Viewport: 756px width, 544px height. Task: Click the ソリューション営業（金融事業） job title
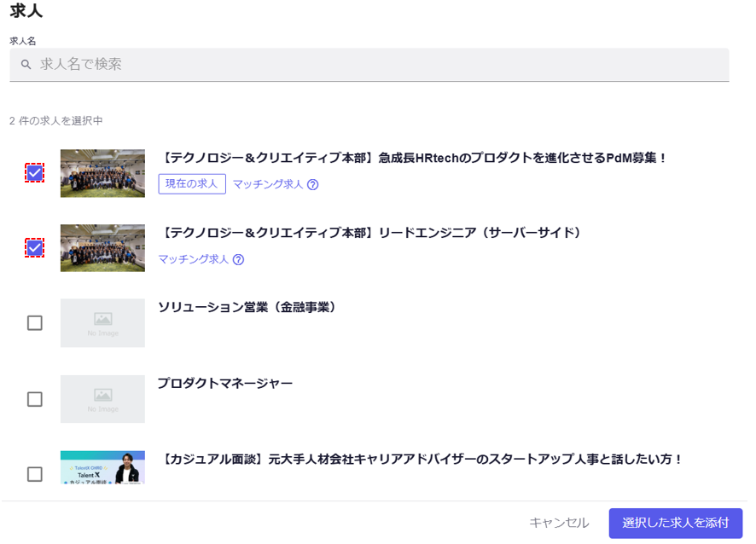click(247, 307)
